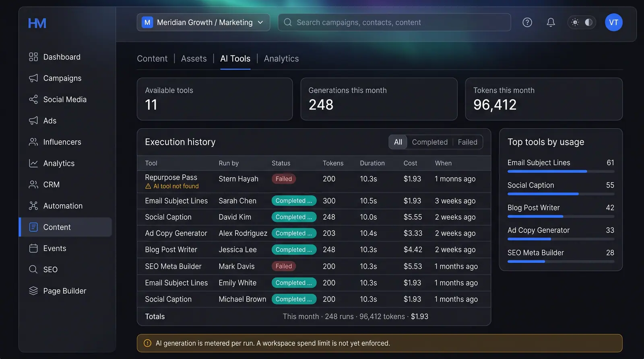This screenshot has width=644, height=359.
Task: Click Completed badge for Alex Rodriguez's run
Action: tap(294, 233)
